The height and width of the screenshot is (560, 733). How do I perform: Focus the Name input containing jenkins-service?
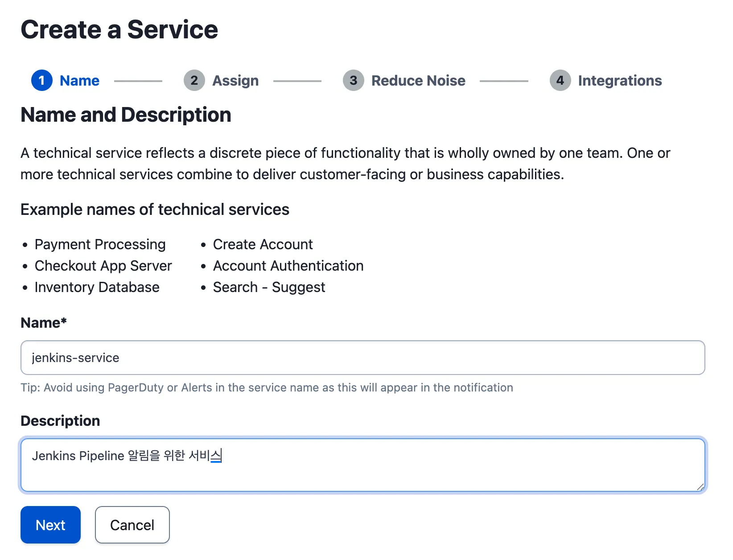[362, 358]
